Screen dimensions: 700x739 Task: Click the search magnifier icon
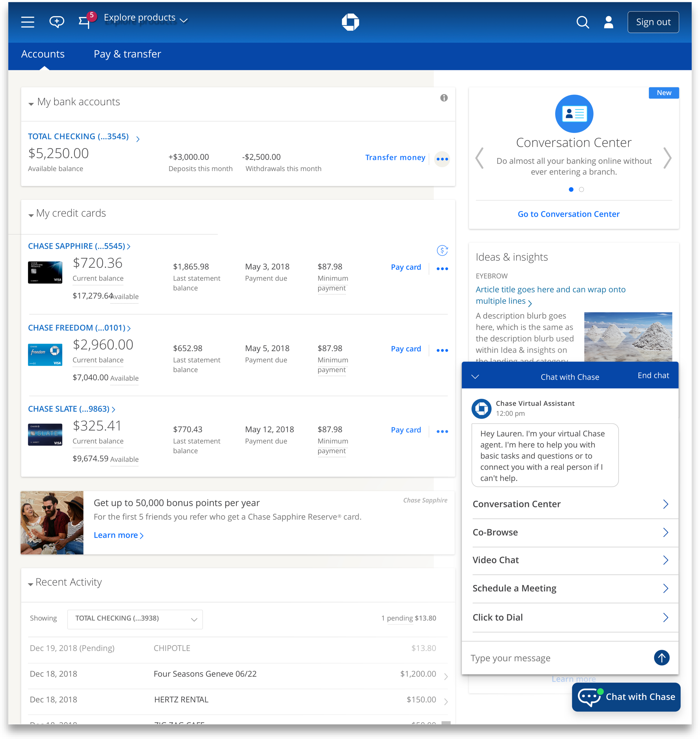582,22
